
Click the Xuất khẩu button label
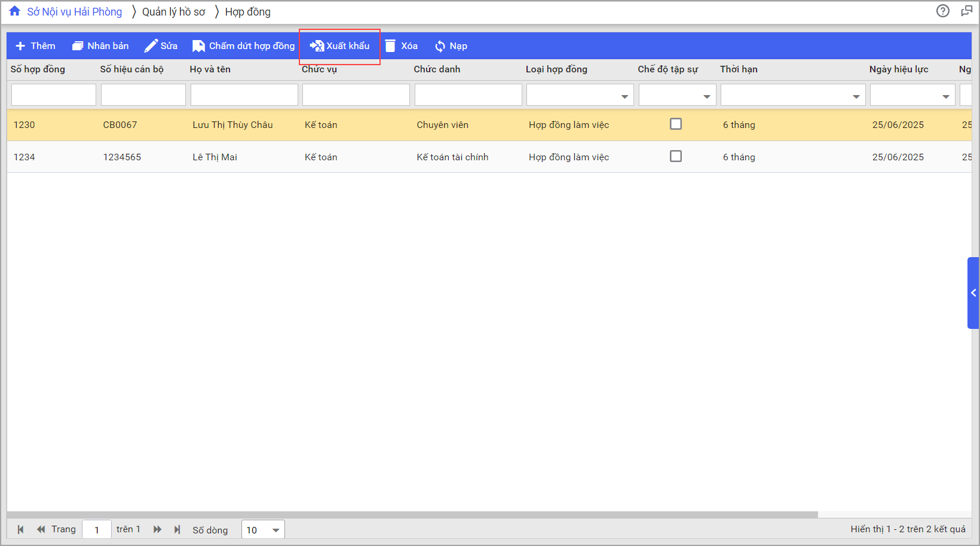click(x=348, y=46)
